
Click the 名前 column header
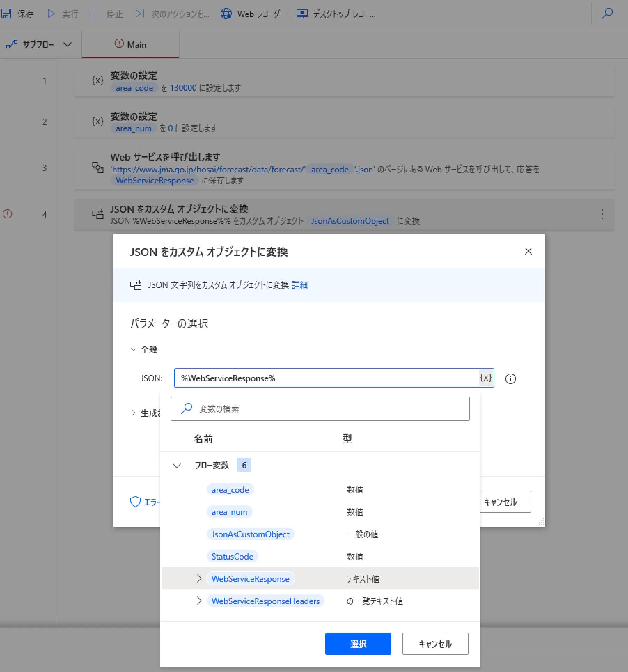(x=203, y=439)
